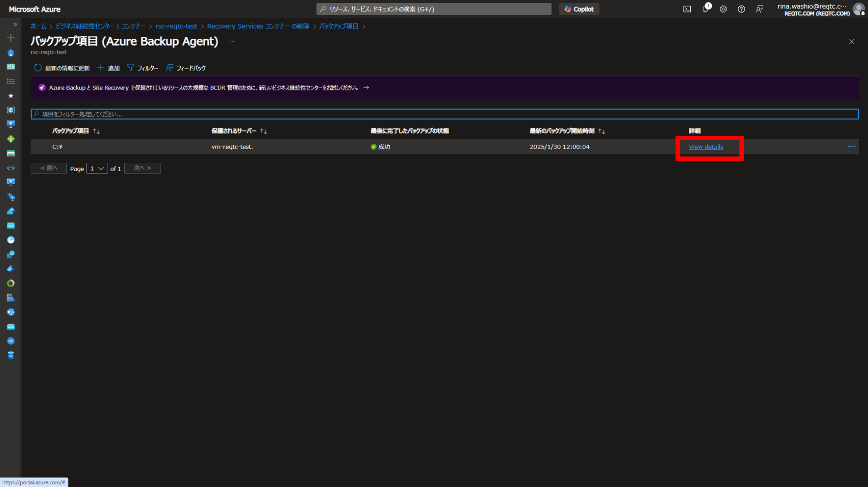Open バックアップ項目 breadcrumb link

pos(339,26)
